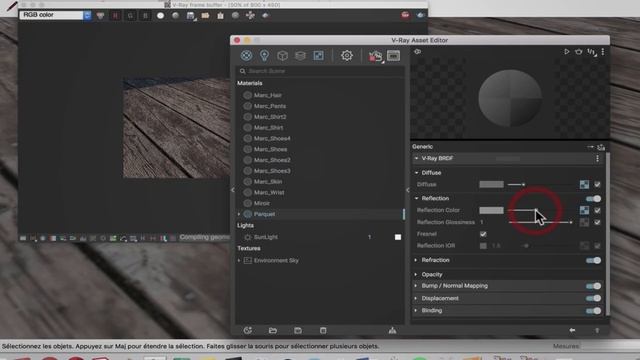Expand Environment Sky texture item
Viewport: 640px width, 360px height.
[239, 260]
